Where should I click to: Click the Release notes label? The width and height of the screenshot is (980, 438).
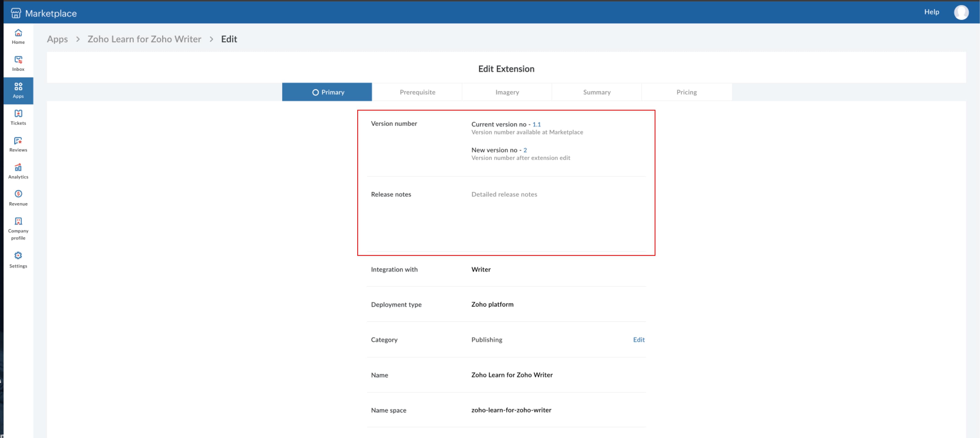click(x=391, y=195)
